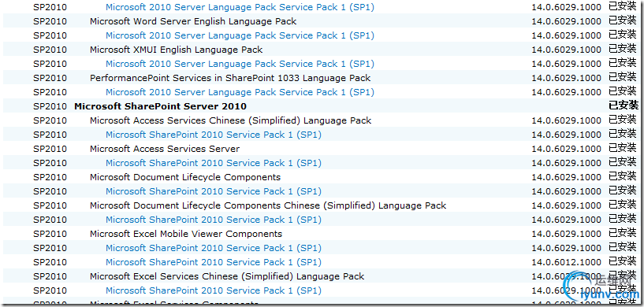The image size is (644, 307).
Task: Select the bold Microsoft SharePoint Server 2010 heading
Action: 160,106
